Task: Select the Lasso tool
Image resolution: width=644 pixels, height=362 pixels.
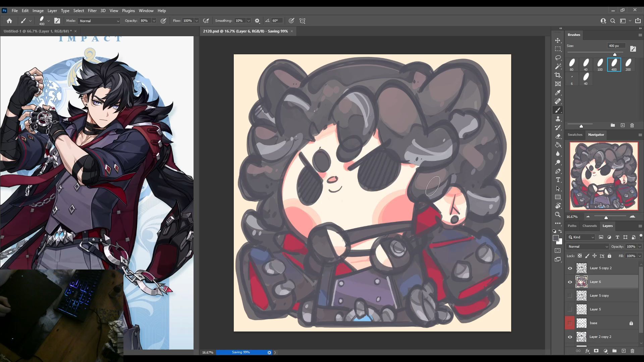Action: [x=558, y=58]
